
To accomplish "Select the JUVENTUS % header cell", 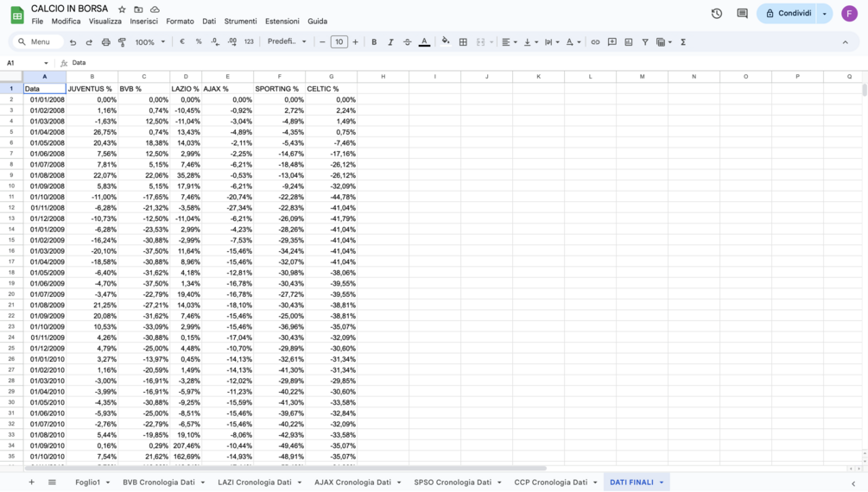I will coord(92,89).
